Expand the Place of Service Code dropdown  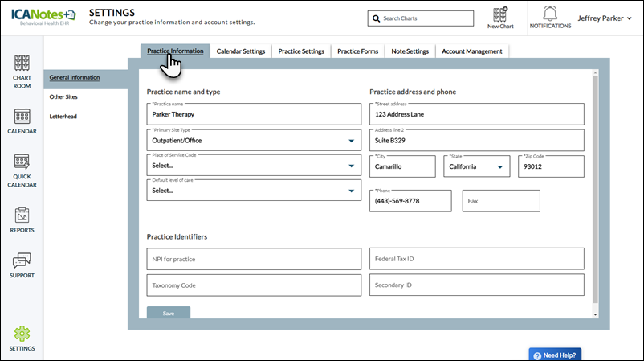click(350, 166)
